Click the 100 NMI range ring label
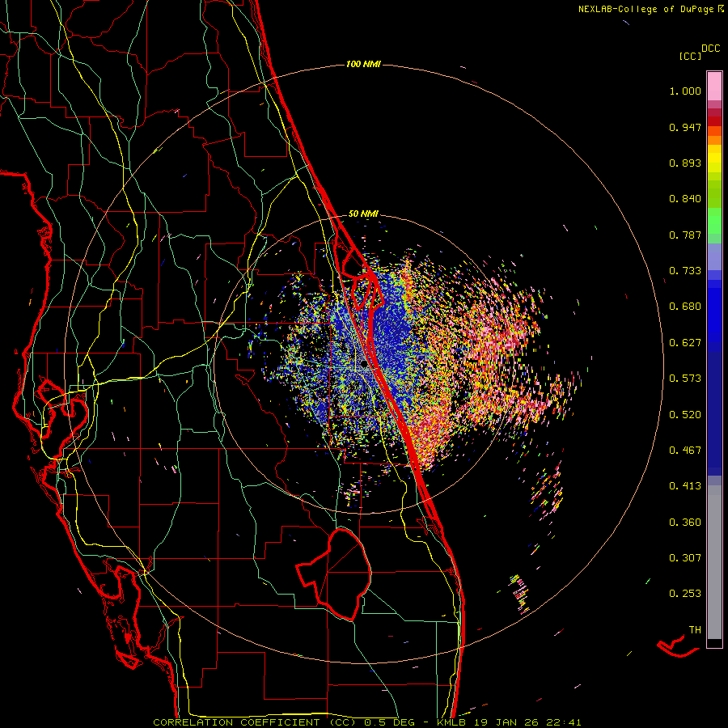Viewport: 728px width, 728px height. point(363,64)
